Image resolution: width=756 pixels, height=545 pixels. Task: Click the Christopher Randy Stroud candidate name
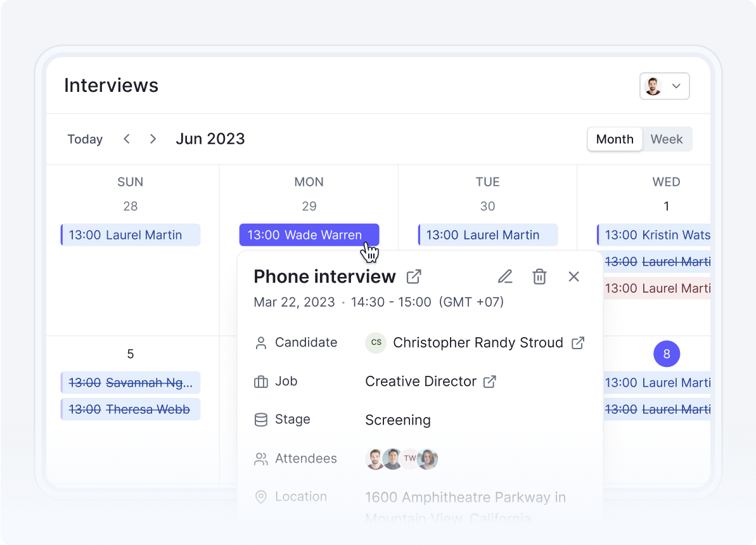(478, 343)
